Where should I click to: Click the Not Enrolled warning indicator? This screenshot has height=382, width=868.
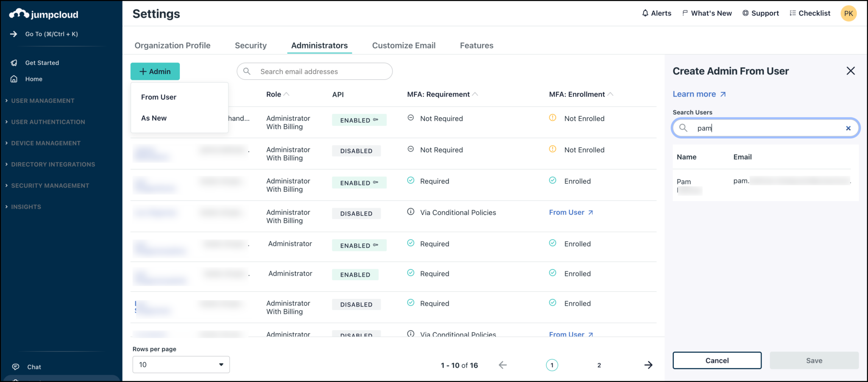(x=552, y=118)
